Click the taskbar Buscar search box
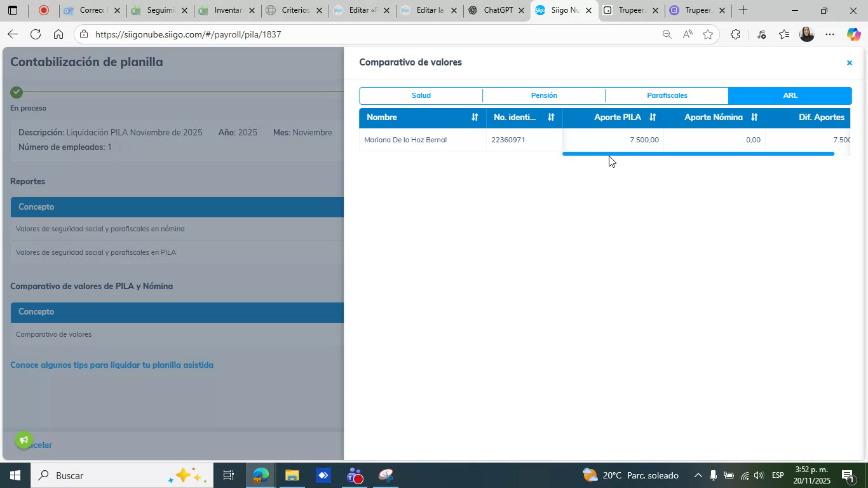 (x=121, y=475)
